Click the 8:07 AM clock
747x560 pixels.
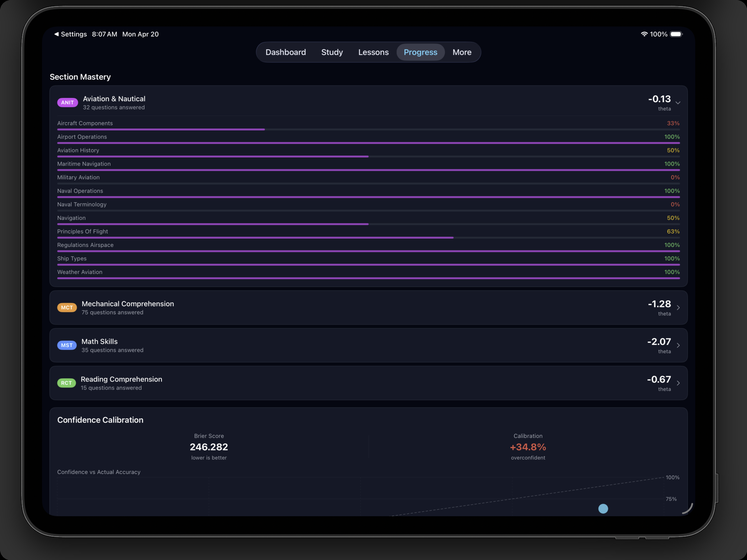point(104,34)
